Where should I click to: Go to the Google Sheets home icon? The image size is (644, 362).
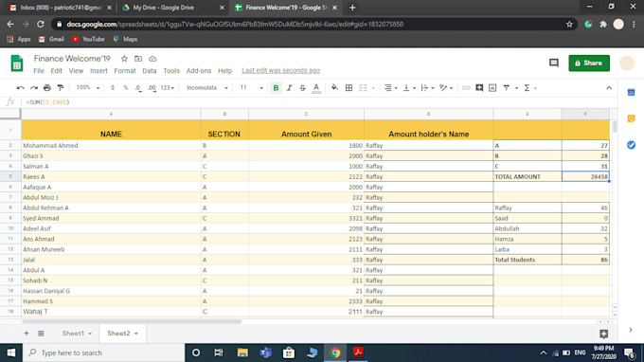click(x=17, y=63)
